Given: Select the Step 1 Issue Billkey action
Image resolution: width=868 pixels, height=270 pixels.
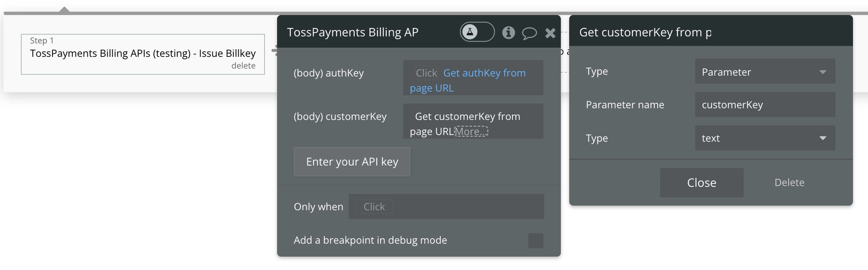Looking at the screenshot, I should (143, 53).
